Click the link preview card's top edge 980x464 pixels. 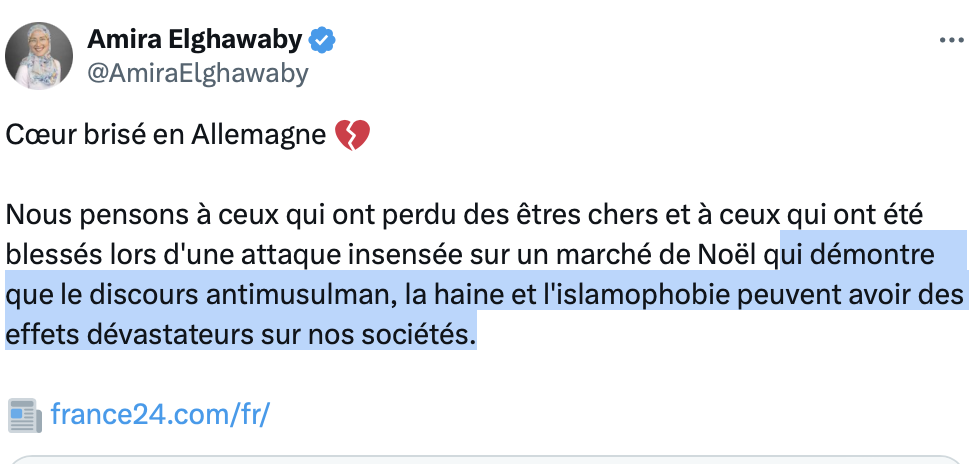(490, 460)
